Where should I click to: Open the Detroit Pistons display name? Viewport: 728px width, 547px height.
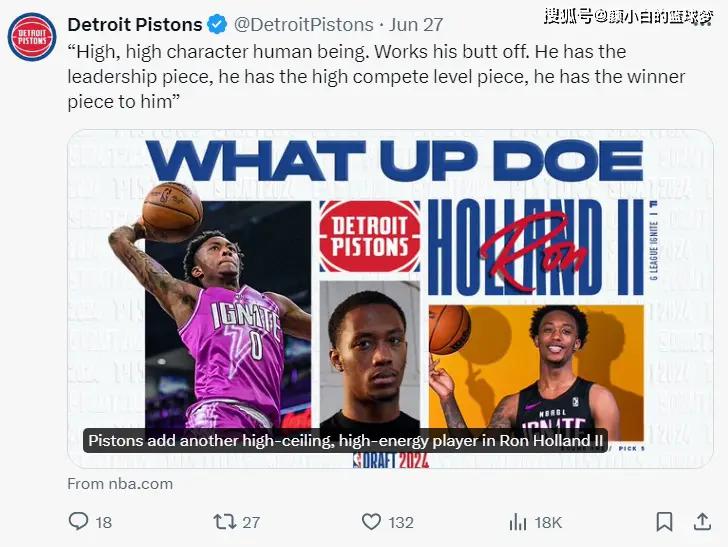pyautogui.click(x=134, y=24)
